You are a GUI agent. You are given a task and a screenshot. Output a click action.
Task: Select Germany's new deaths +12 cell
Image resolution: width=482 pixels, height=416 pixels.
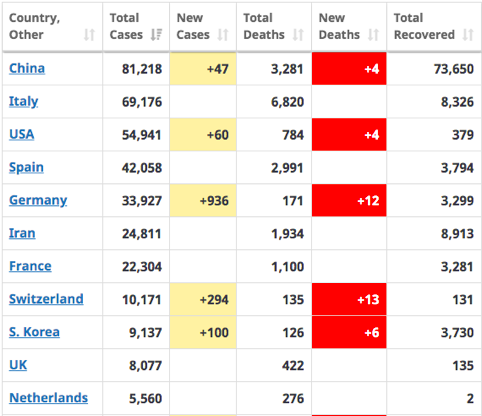pyautogui.click(x=349, y=200)
